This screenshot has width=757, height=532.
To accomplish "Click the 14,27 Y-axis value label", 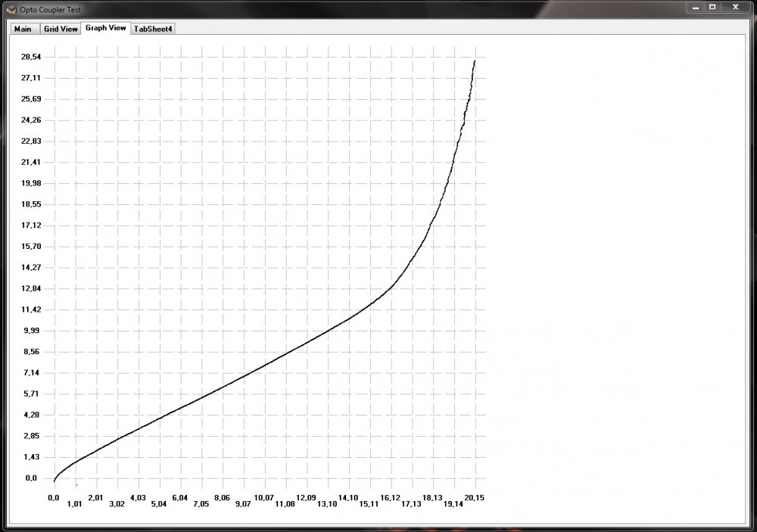I will pos(31,267).
